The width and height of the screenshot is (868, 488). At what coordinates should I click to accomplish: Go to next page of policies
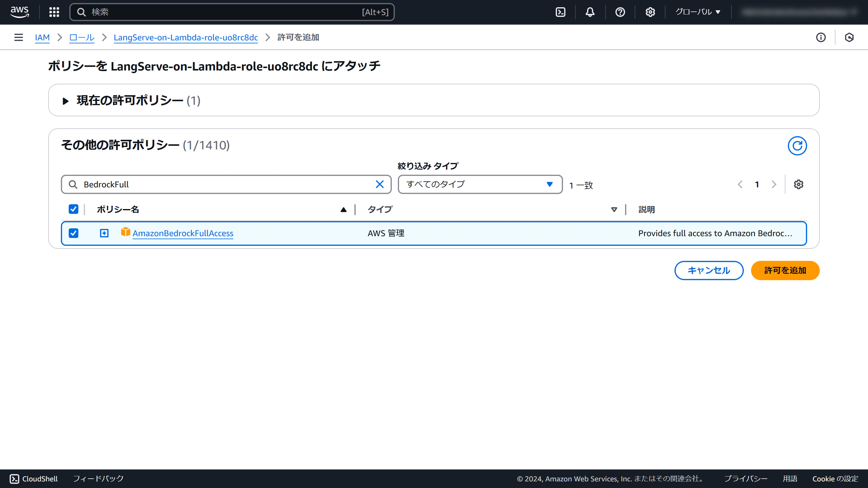pos(774,184)
